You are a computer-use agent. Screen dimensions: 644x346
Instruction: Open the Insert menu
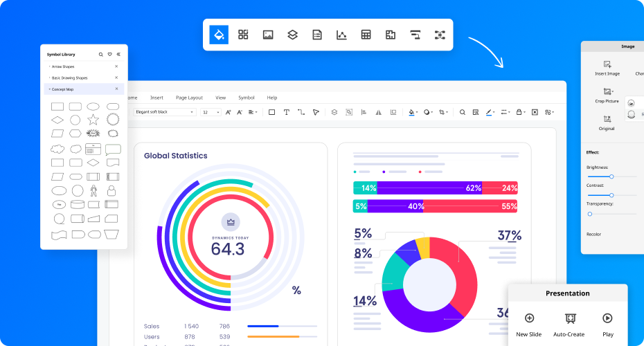157,98
